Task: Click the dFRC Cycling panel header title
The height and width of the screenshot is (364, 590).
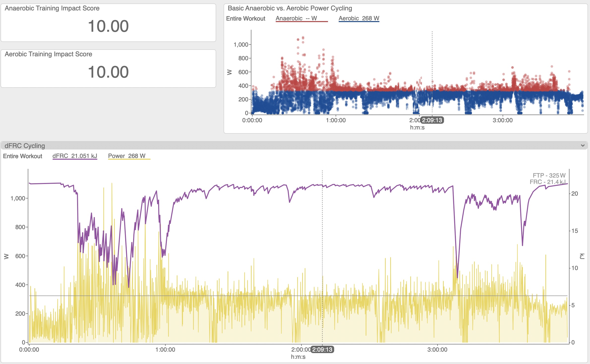Action: tap(25, 146)
